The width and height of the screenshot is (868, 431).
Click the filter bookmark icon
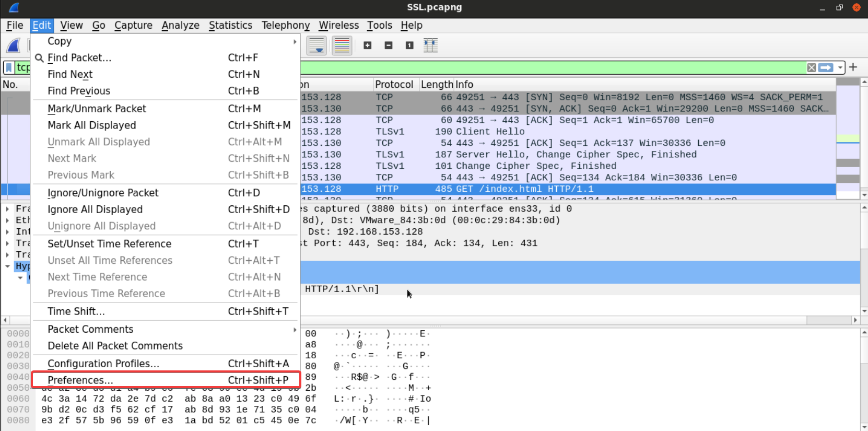coord(9,67)
